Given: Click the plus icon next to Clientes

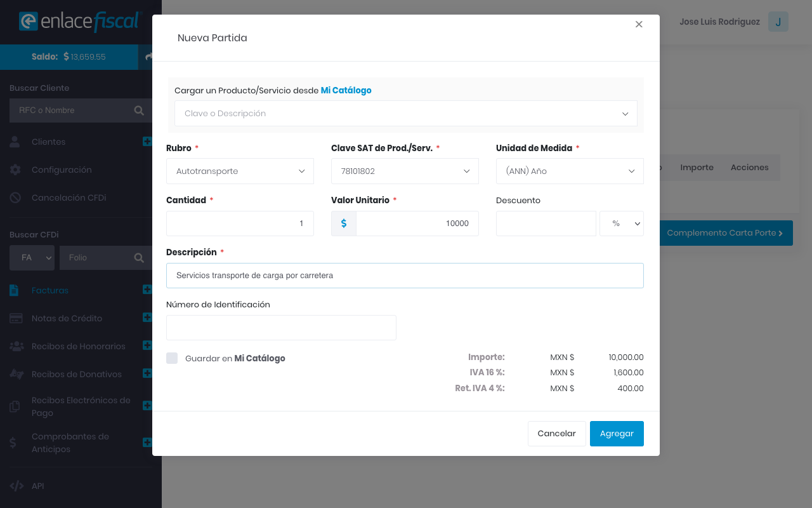Looking at the screenshot, I should (147, 142).
